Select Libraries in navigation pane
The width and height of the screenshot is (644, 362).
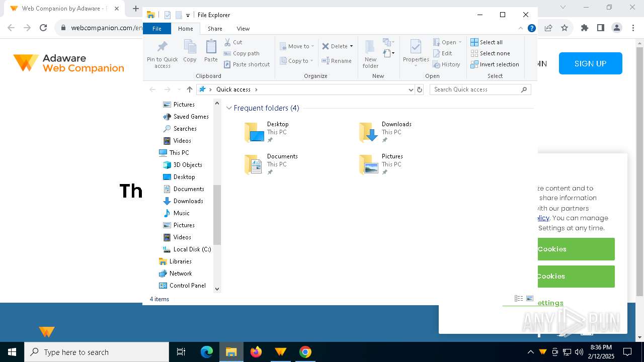175,261
